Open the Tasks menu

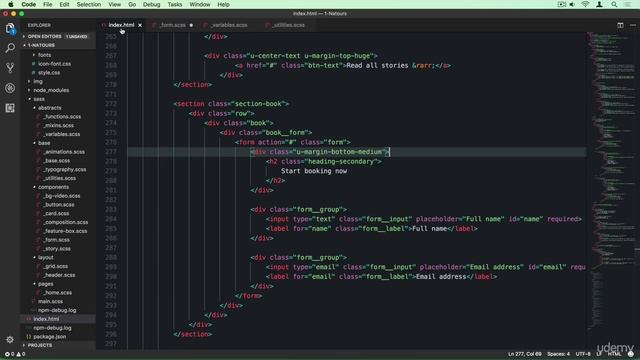pyautogui.click(x=175, y=4)
